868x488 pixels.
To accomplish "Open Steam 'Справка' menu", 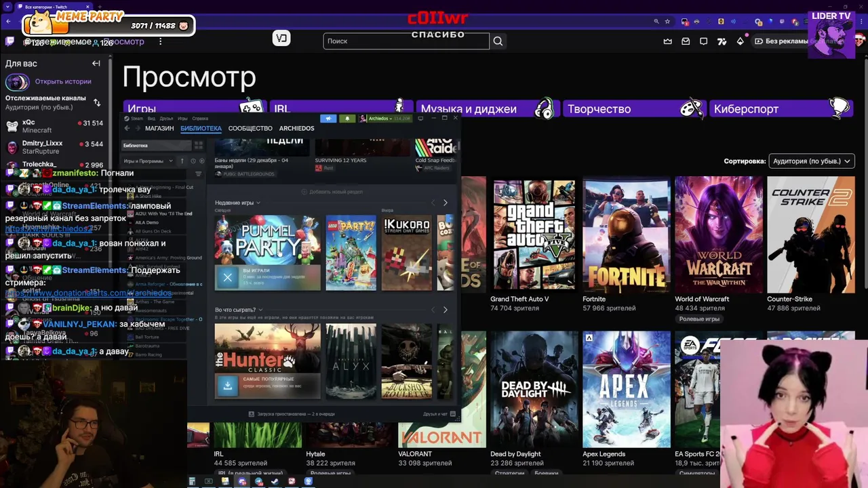I will pos(200,119).
